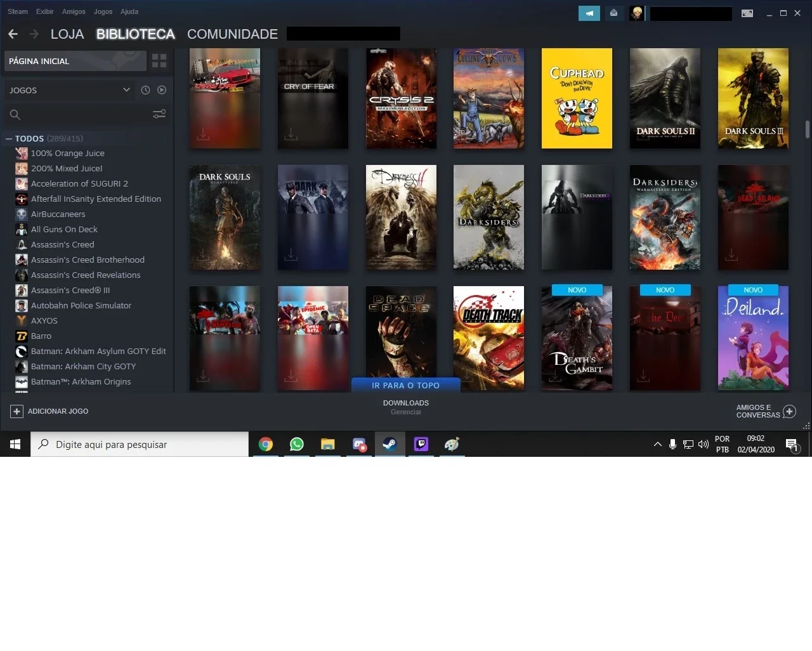Open the inbox envelope icon
Viewport: 812px width, 651px height.
(614, 13)
